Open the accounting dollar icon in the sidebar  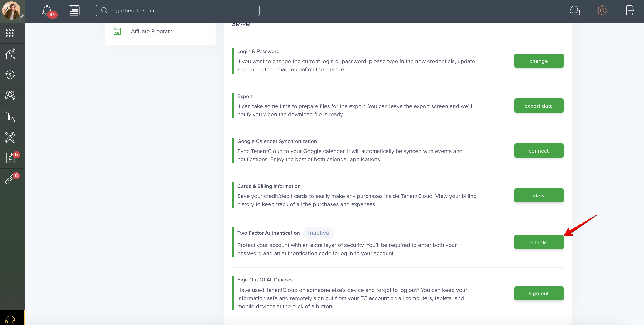[x=10, y=75]
